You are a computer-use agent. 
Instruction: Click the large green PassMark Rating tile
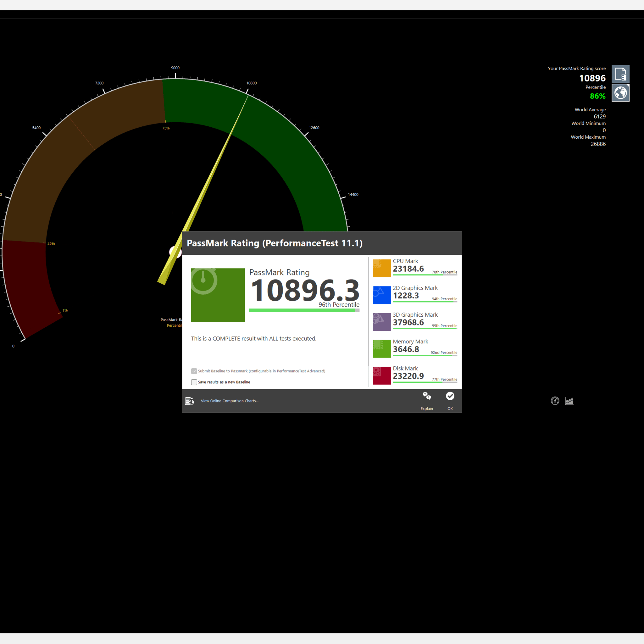[218, 295]
